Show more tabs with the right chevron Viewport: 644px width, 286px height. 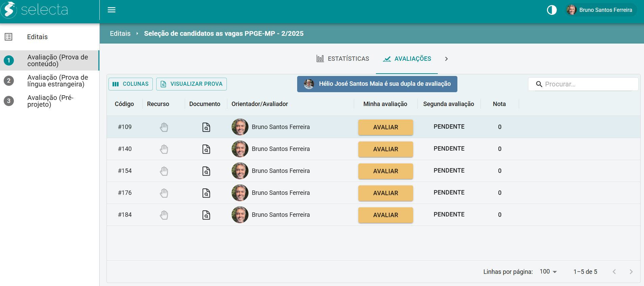(x=446, y=59)
